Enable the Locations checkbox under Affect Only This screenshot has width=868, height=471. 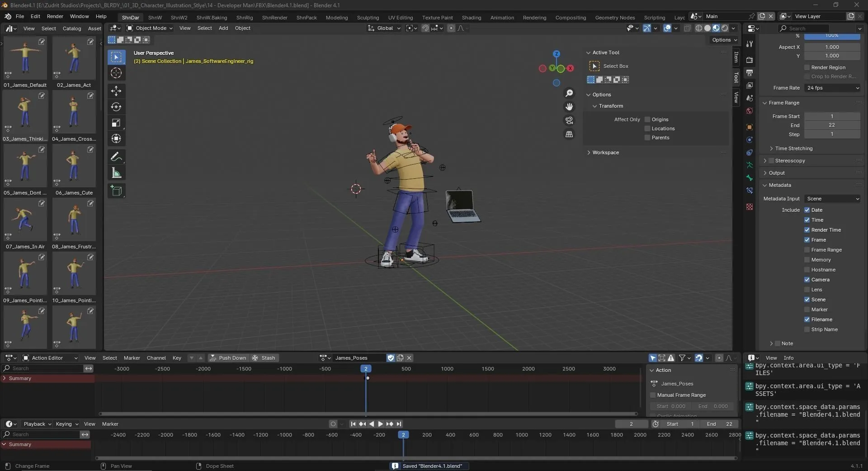coord(647,128)
